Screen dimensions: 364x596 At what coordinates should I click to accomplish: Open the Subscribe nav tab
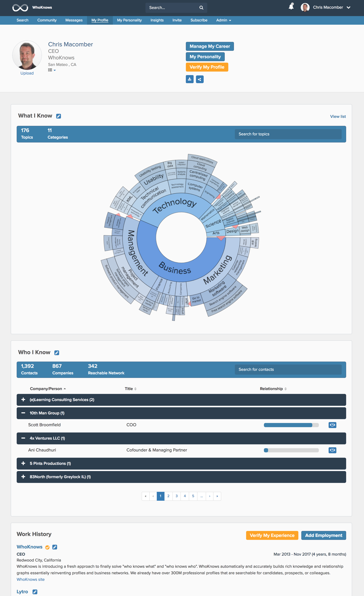pos(199,20)
